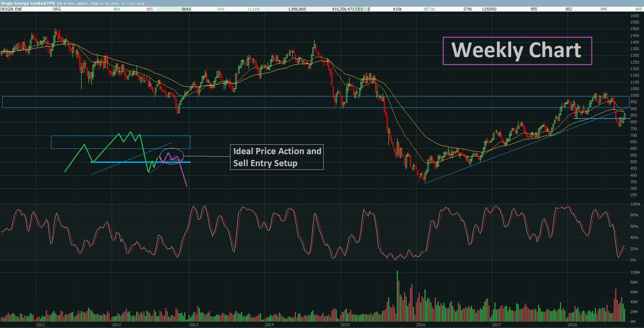Click the "250" price axis label
644x328 pixels.
pyautogui.click(x=634, y=195)
